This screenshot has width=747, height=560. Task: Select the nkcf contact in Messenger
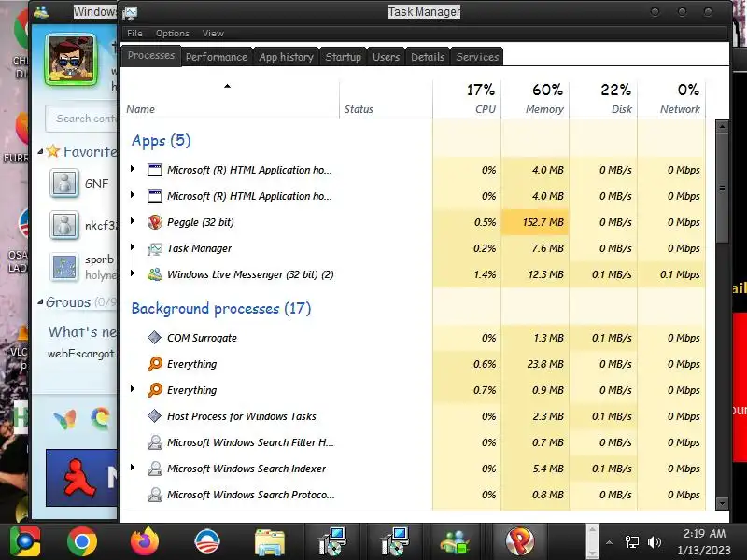pos(82,225)
